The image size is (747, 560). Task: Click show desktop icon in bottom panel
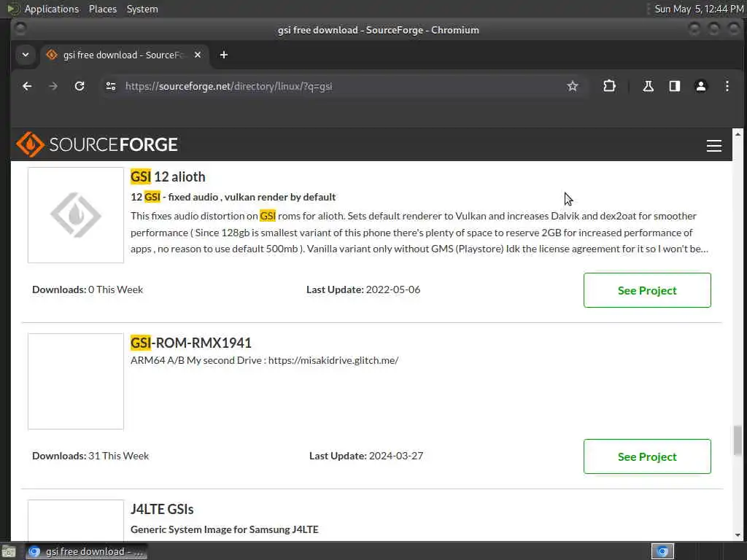coord(8,551)
